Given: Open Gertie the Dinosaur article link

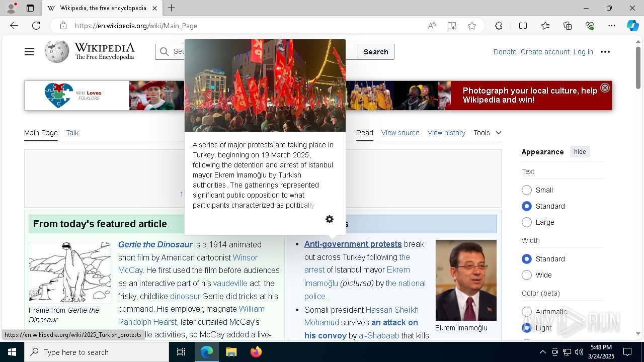Looking at the screenshot, I should point(155,244).
